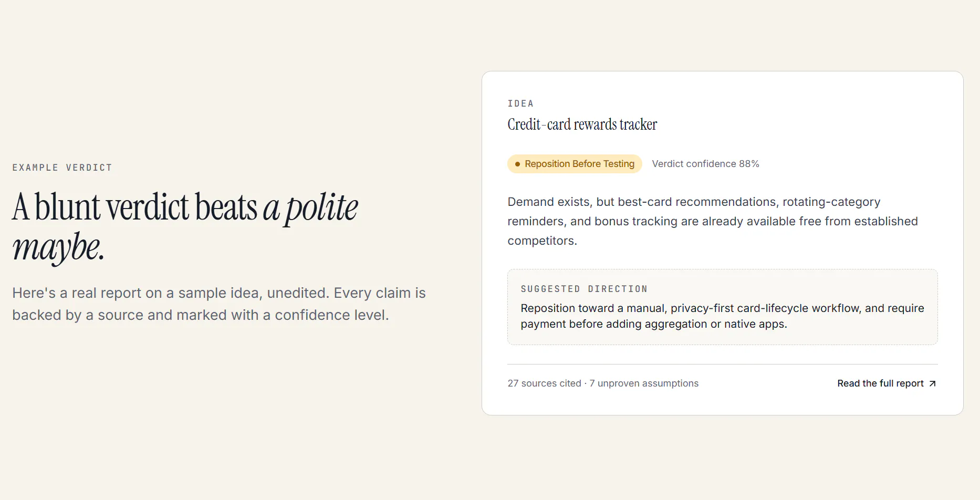
Task: Click the IDEA label on the card
Action: (520, 103)
